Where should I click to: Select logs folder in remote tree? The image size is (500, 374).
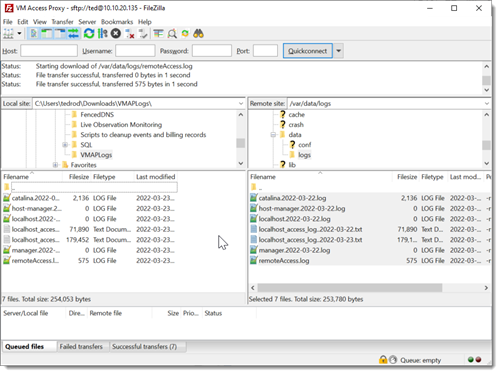point(304,155)
